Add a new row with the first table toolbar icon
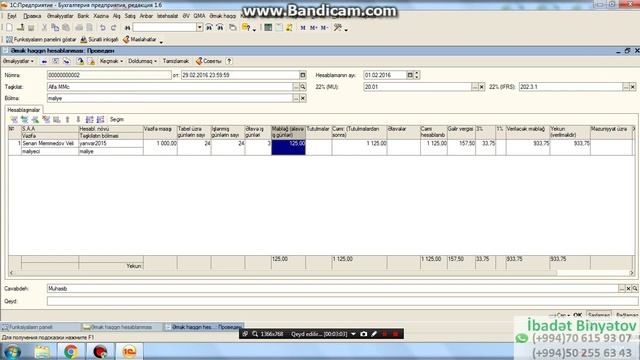The image size is (640, 360). [14, 120]
